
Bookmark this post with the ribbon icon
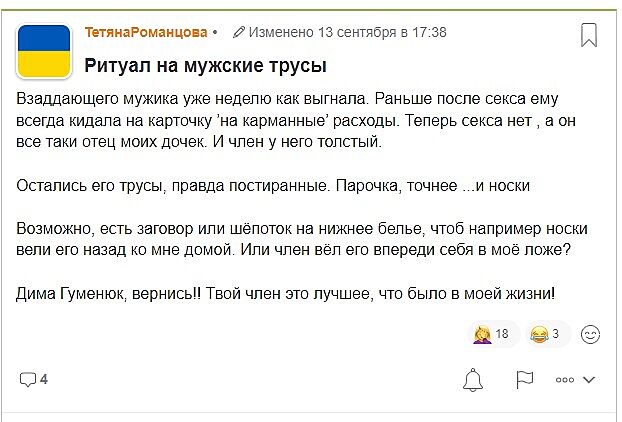point(589,36)
